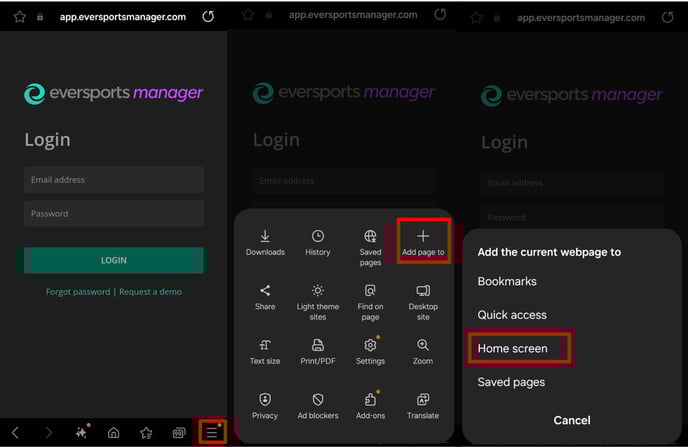Switch to Desktop site
688x447 pixels.
click(x=423, y=302)
